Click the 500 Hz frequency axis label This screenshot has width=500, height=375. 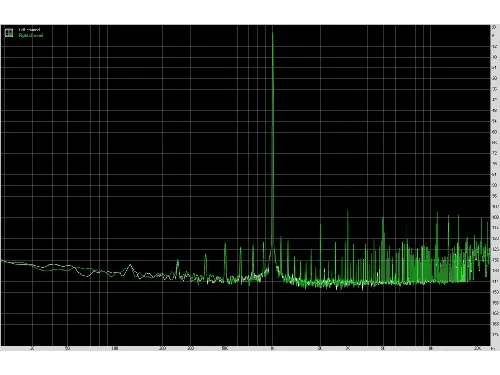225,349
